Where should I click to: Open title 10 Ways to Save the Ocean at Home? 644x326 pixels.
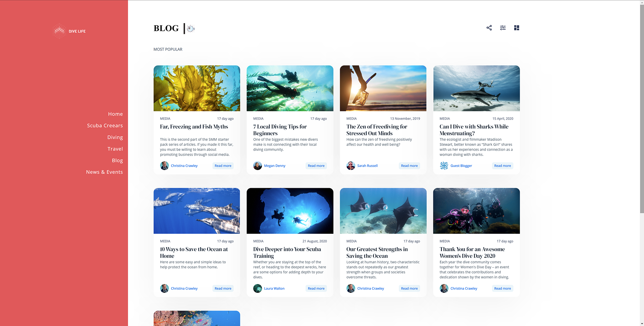[x=194, y=253]
